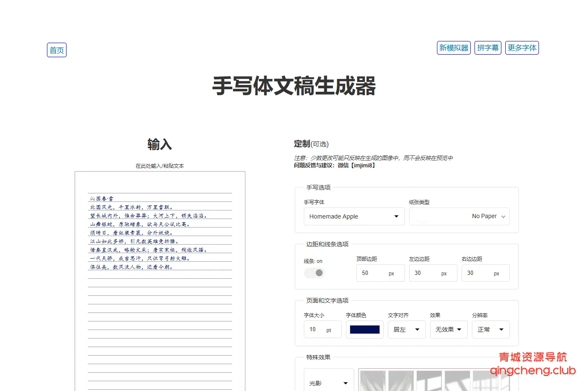
Task: Open the 文字对齐 居左 dropdown
Action: point(406,329)
